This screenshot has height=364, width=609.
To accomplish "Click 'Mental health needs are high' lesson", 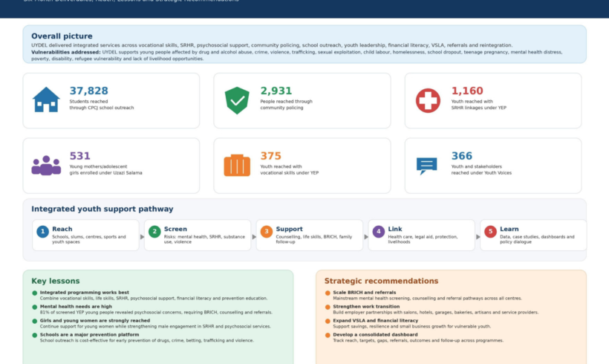I will click(x=76, y=307).
